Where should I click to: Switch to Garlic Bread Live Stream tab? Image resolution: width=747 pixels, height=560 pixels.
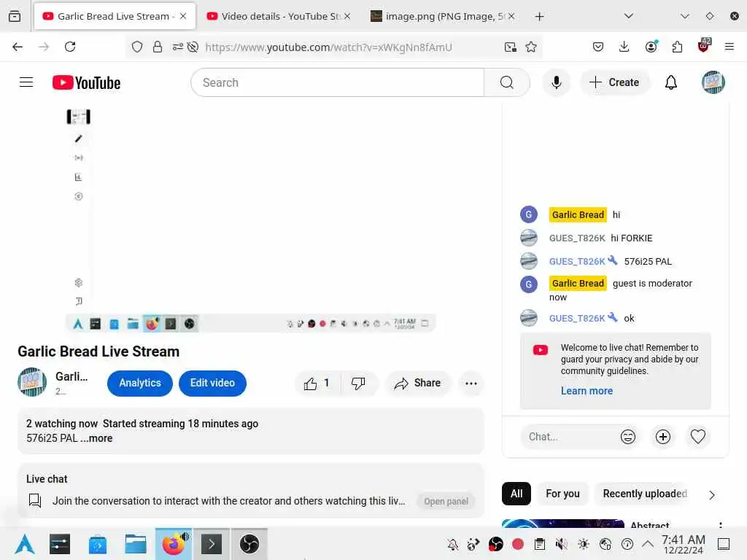coord(115,16)
